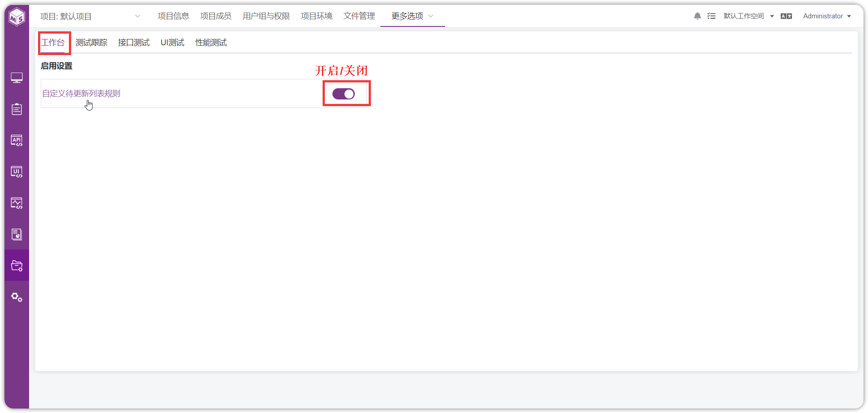
Task: Open the performance test sidebar icon
Action: point(17,203)
